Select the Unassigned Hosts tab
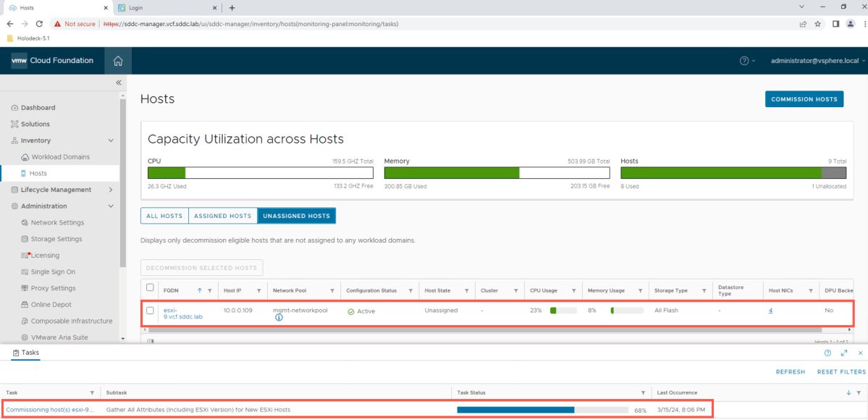868x420 pixels. tap(297, 216)
